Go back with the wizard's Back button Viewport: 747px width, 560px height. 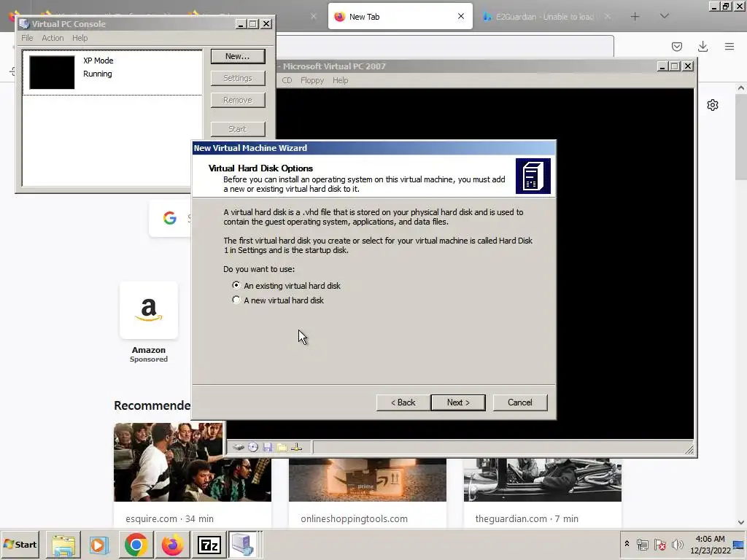[x=403, y=402]
